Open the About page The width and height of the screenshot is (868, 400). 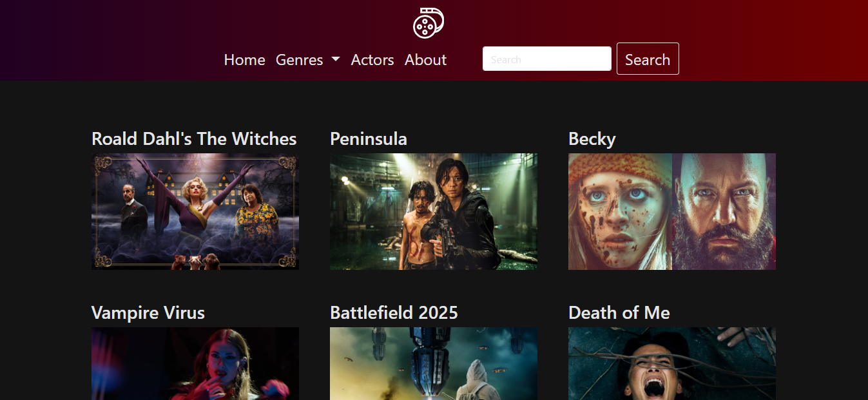coord(426,60)
